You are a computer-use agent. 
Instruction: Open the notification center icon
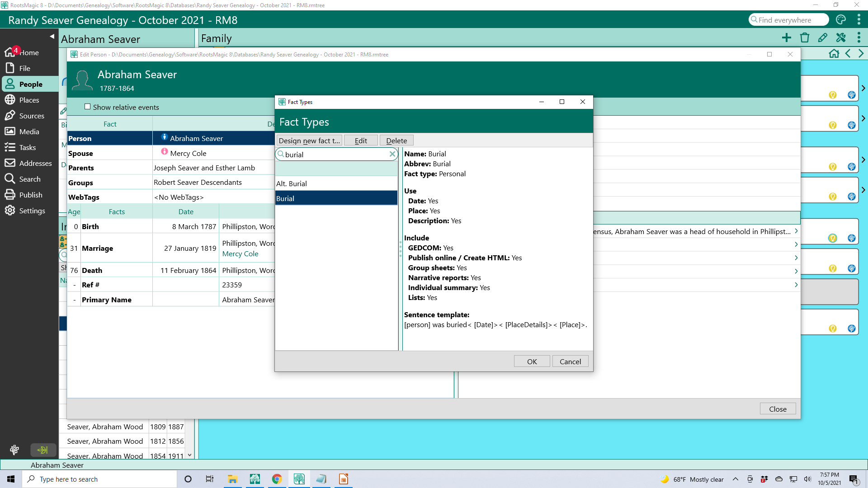click(854, 479)
